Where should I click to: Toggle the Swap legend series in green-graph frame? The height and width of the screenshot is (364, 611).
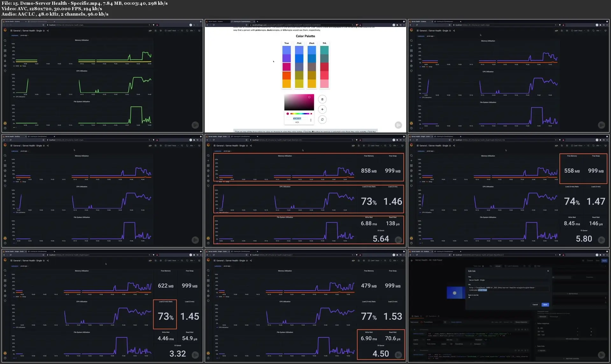click(x=23, y=66)
